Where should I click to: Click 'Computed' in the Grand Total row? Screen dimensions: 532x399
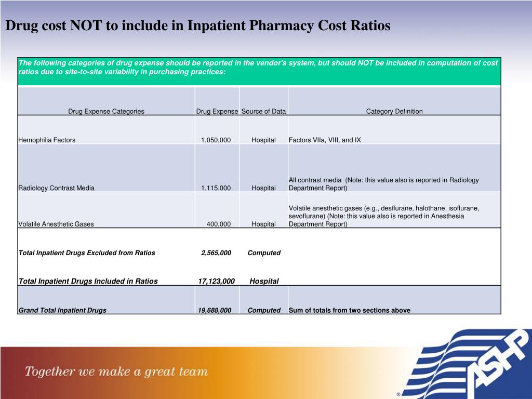click(x=264, y=310)
